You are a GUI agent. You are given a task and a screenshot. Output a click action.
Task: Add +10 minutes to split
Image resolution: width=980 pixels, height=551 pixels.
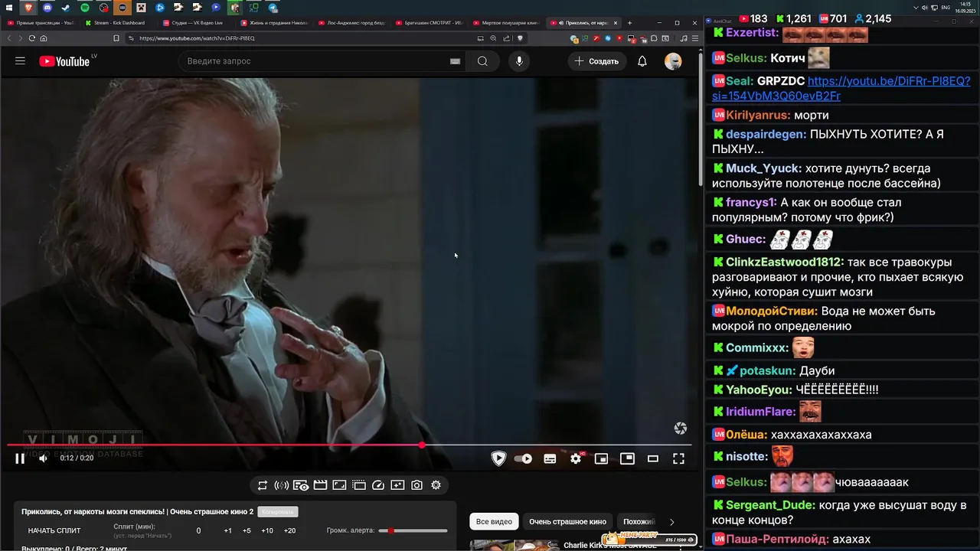[x=267, y=530]
